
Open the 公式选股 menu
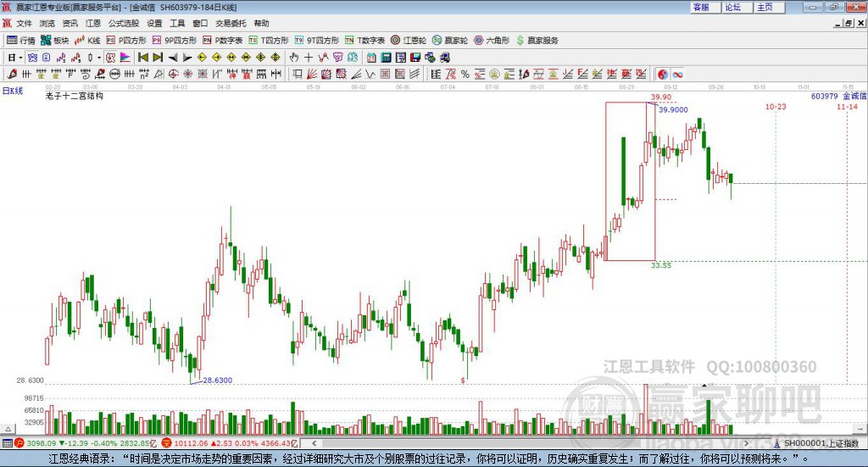(124, 23)
